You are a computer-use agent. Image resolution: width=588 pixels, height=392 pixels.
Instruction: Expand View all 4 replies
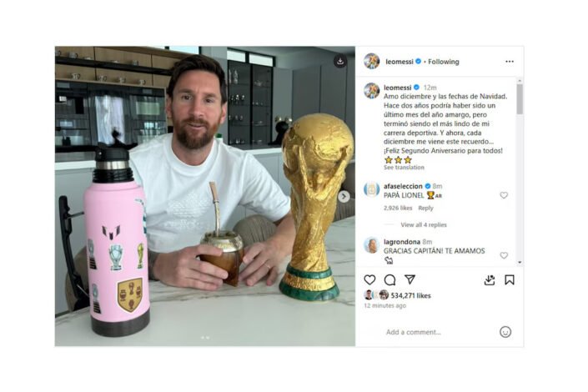pos(424,224)
